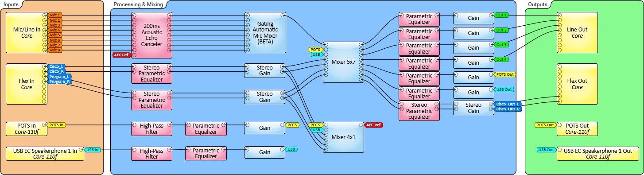Select the Gating Automatic Mic Mixer block
644x175 pixels.
(x=265, y=32)
